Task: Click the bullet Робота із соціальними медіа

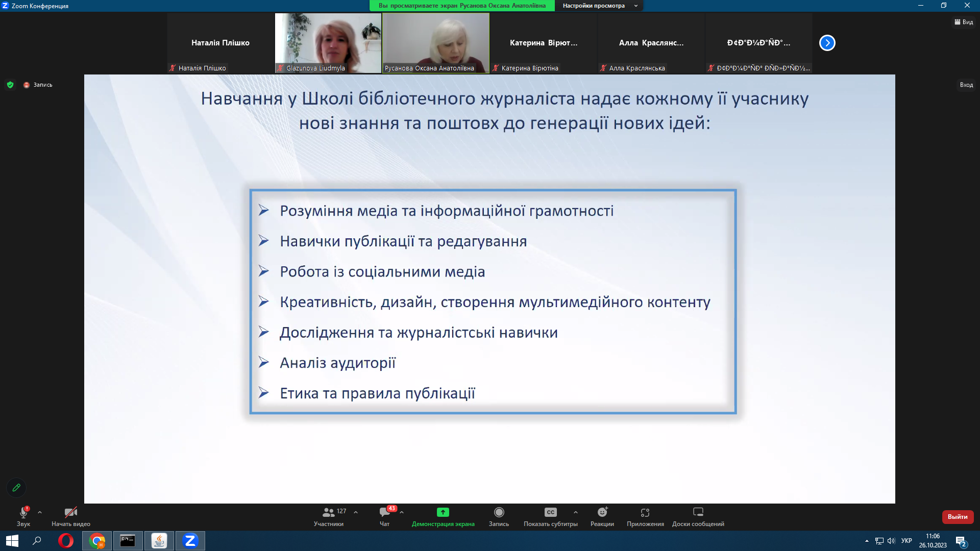Action: tap(382, 272)
